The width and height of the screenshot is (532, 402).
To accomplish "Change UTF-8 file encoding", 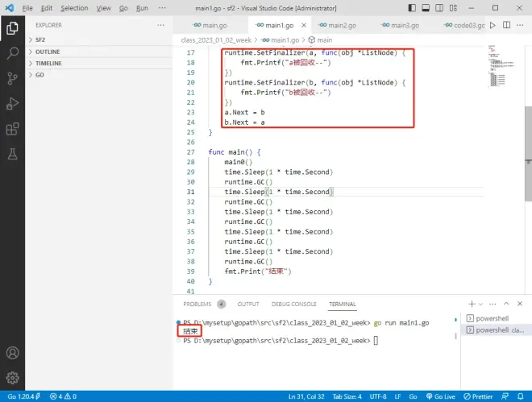I will [378, 396].
